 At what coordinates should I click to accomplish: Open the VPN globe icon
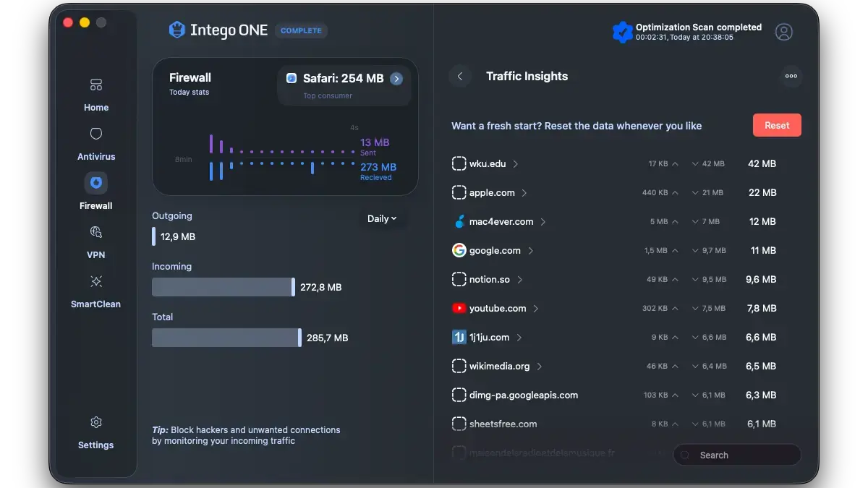pyautogui.click(x=95, y=232)
